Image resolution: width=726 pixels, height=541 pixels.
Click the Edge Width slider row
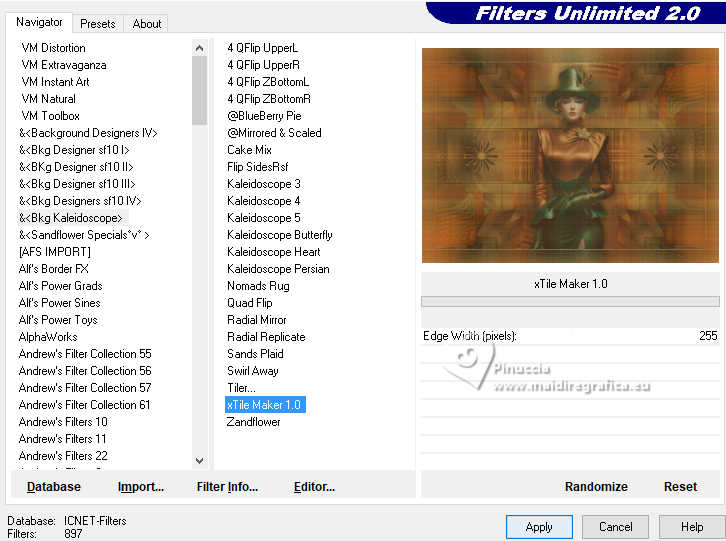[x=570, y=336]
